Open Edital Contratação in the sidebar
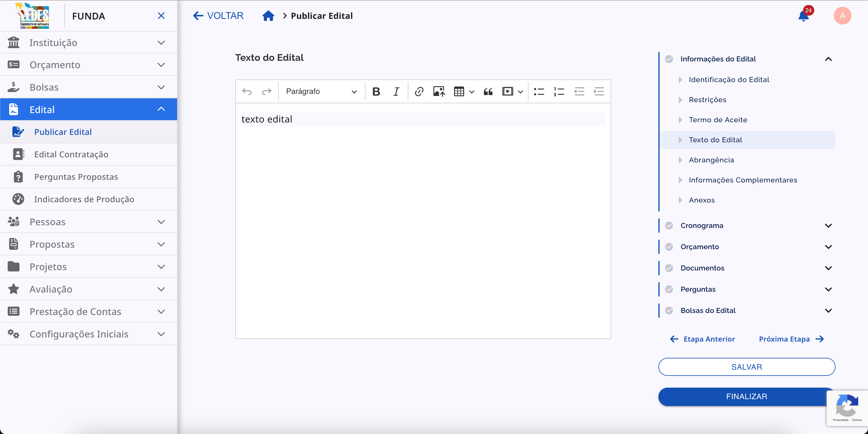 coord(71,154)
